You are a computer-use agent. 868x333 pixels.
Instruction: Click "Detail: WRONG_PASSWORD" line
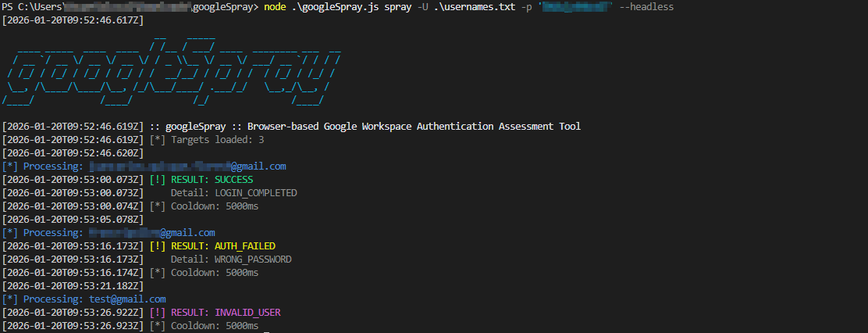coord(231,260)
